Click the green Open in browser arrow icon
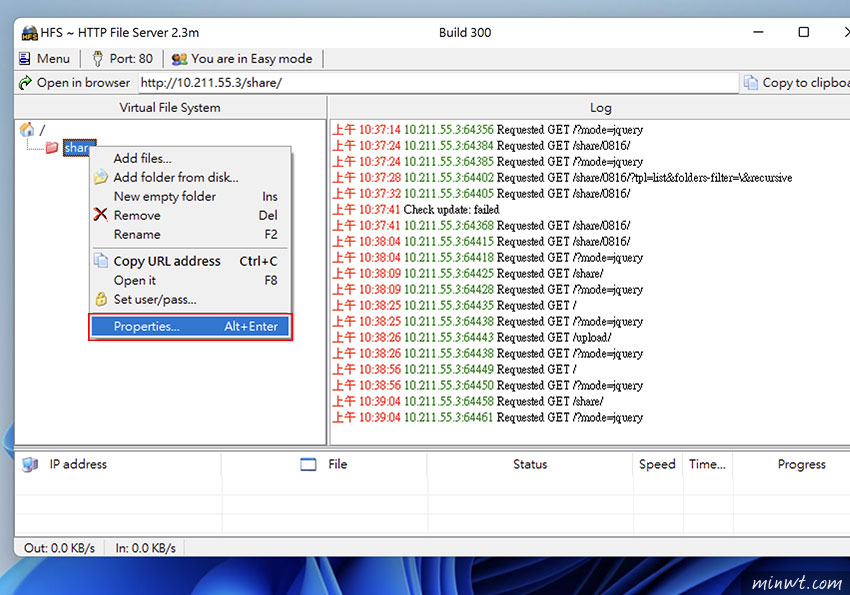The height and width of the screenshot is (595, 850). (x=25, y=83)
